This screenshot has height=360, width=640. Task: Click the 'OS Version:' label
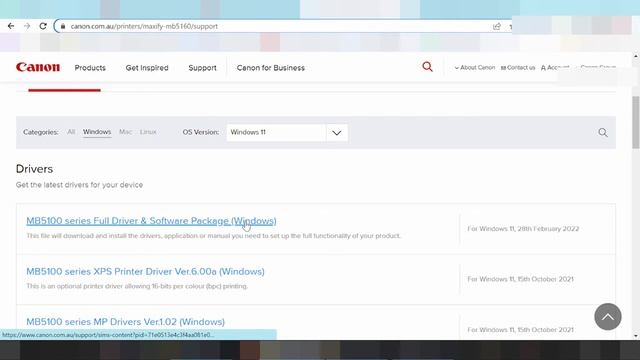[201, 132]
